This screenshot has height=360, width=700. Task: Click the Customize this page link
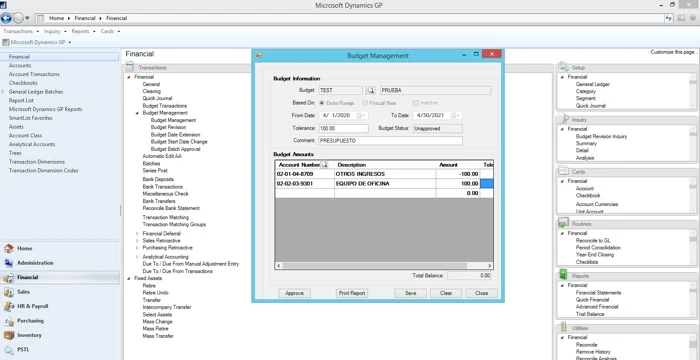673,52
